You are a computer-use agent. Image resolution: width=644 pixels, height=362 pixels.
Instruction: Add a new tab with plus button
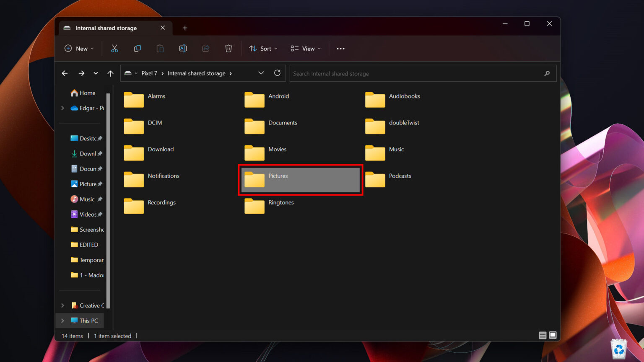pos(185,28)
